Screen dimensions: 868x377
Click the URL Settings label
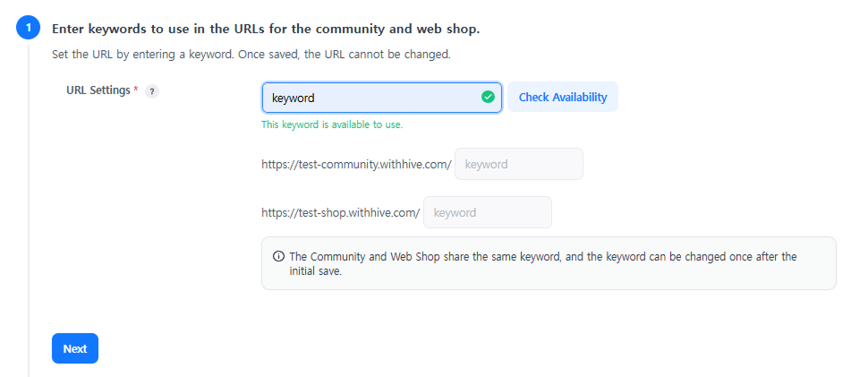point(98,90)
